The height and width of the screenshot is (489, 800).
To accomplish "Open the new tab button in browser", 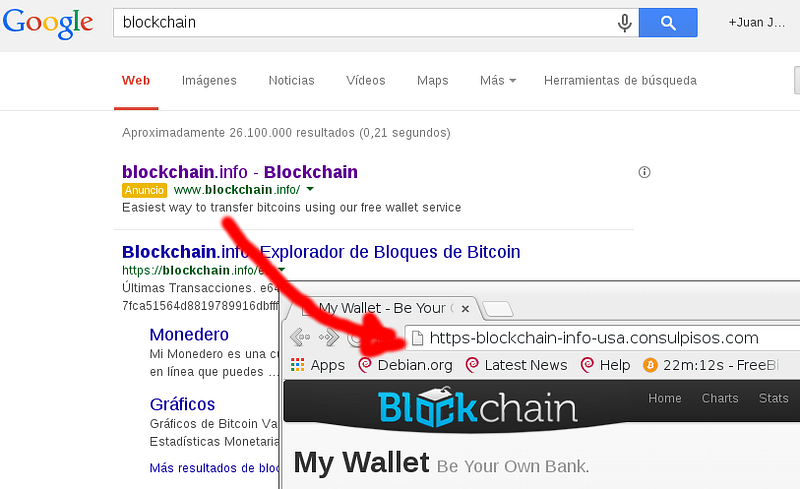I will click(x=498, y=309).
